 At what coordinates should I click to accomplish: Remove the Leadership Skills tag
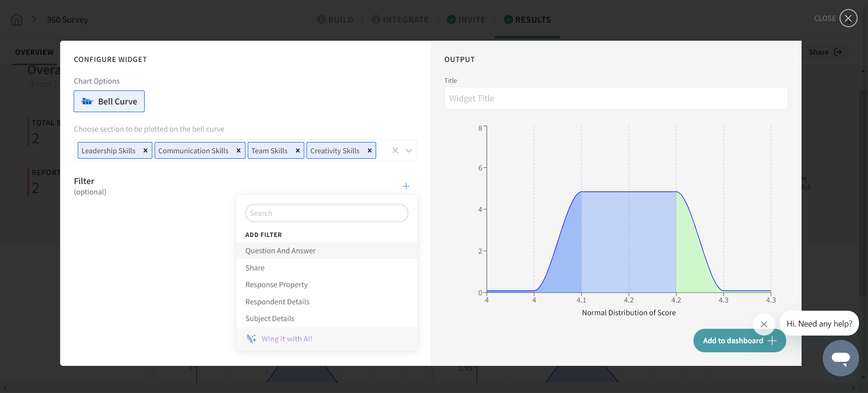click(x=145, y=151)
